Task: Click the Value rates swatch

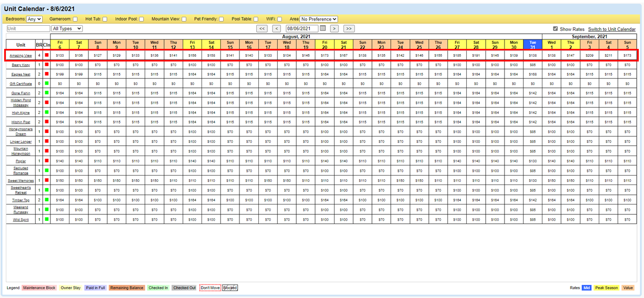Action: click(628, 288)
